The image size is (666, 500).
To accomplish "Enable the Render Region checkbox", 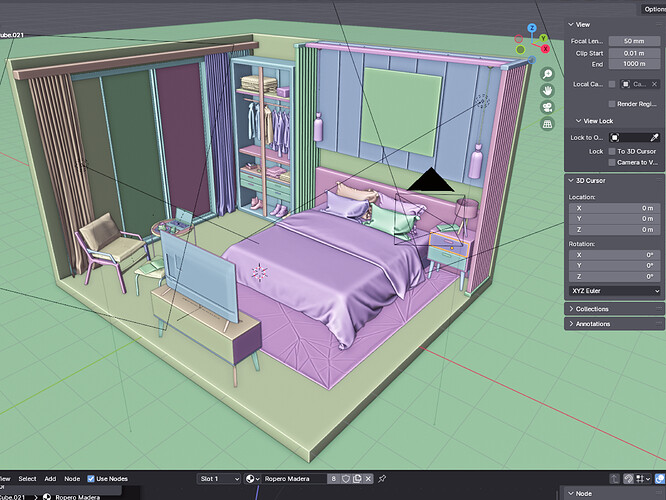I will [x=612, y=104].
